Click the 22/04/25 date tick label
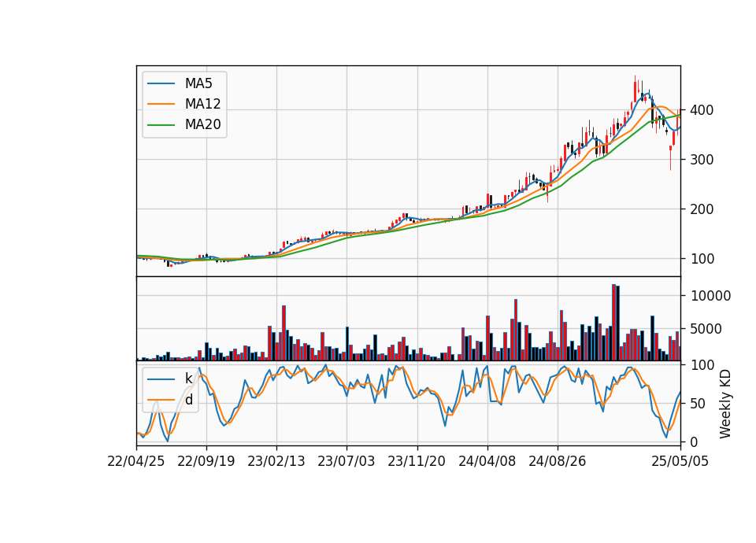Image resolution: width=756 pixels, height=543 pixels. (x=136, y=461)
